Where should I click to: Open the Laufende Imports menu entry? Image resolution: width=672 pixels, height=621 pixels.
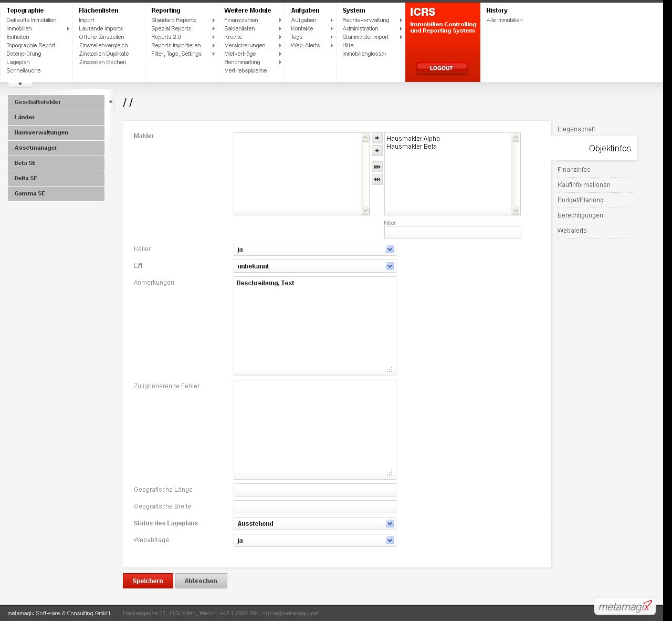[x=101, y=29]
